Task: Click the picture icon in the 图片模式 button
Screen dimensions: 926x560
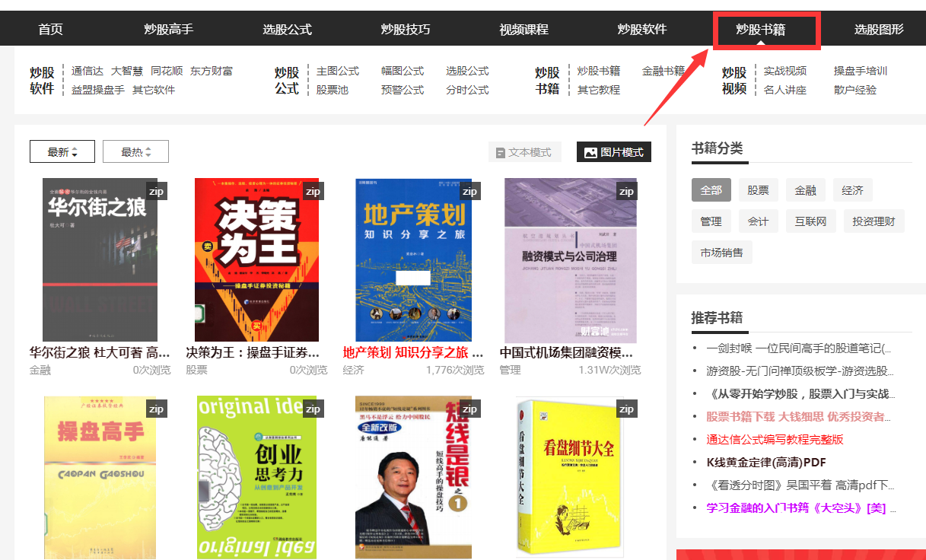Action: (590, 151)
